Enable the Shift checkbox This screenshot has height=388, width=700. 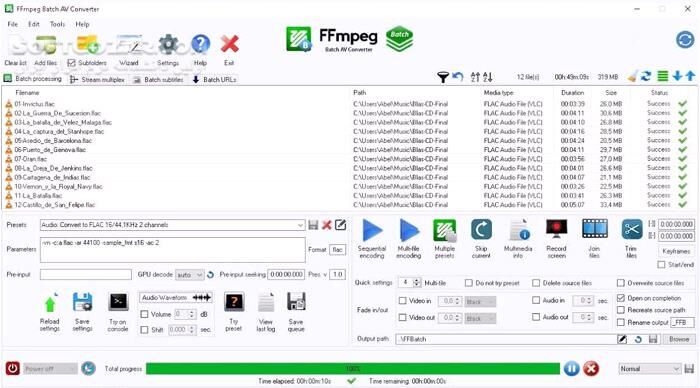(144, 330)
